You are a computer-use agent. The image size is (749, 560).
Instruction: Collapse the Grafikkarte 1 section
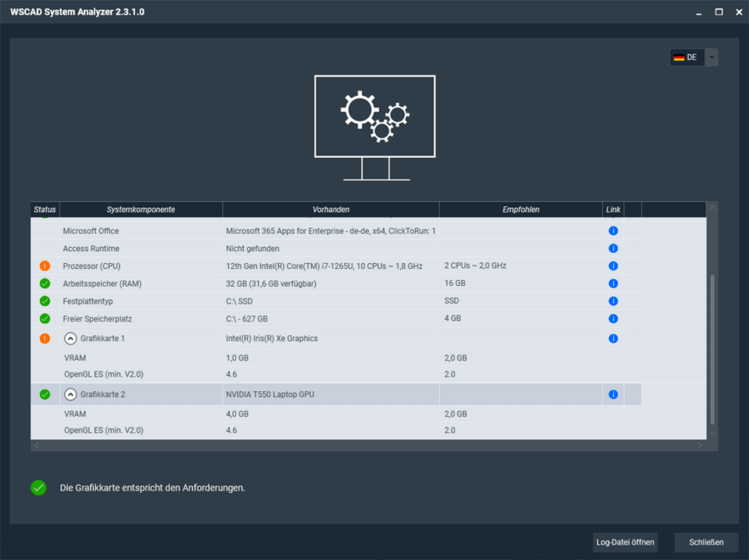click(70, 338)
